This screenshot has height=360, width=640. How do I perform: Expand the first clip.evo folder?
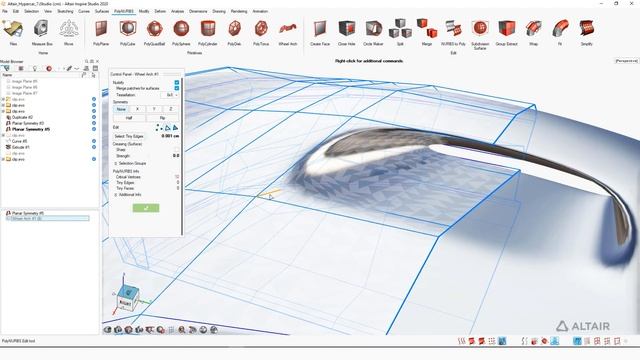tap(3, 99)
